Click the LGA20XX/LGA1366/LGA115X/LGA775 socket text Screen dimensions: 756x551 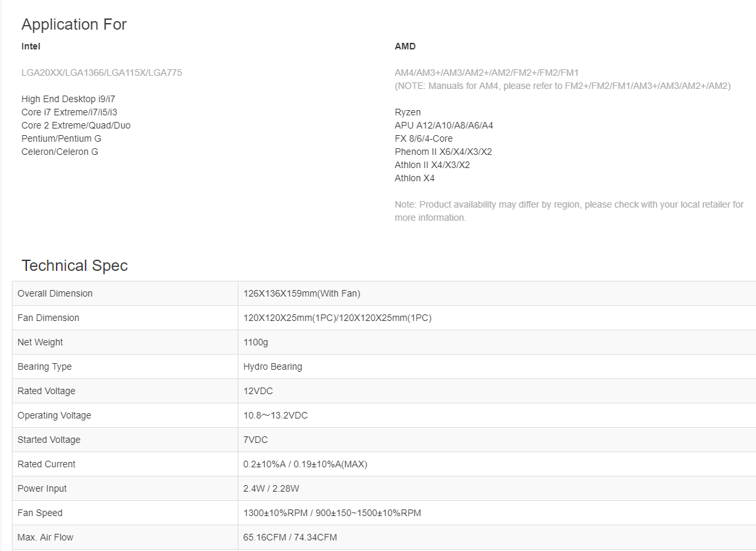click(101, 72)
